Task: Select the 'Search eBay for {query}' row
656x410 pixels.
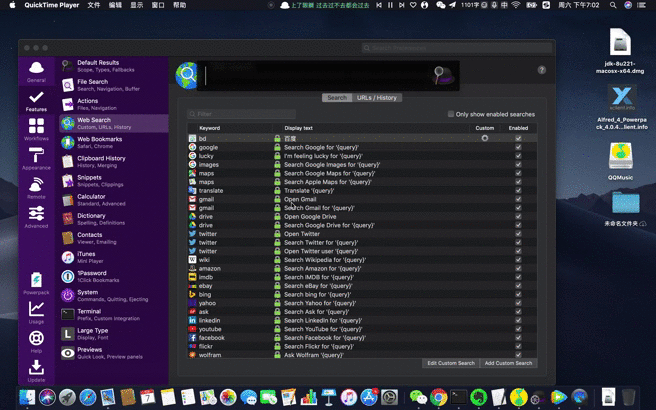Action: coord(362,286)
